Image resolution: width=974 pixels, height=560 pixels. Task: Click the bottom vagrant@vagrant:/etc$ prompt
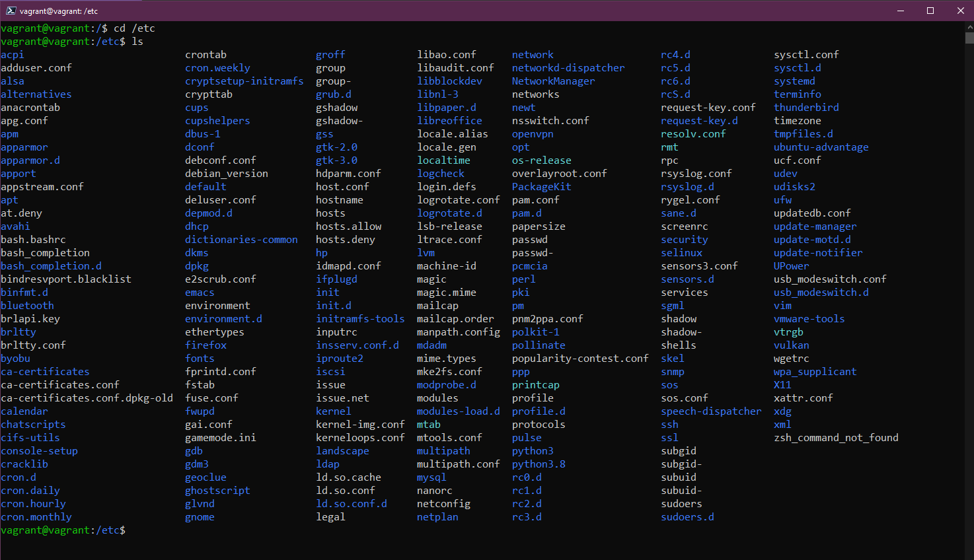(63, 530)
